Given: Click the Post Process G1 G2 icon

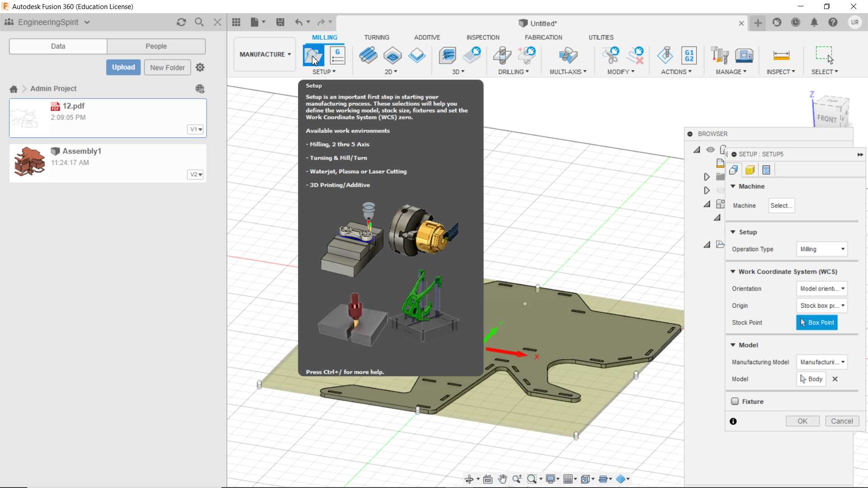Looking at the screenshot, I should point(689,56).
